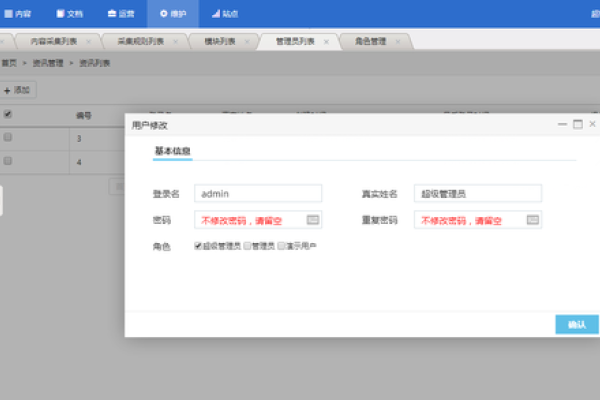Close the 模块列表 tab
This screenshot has height=400, width=600.
[247, 42]
